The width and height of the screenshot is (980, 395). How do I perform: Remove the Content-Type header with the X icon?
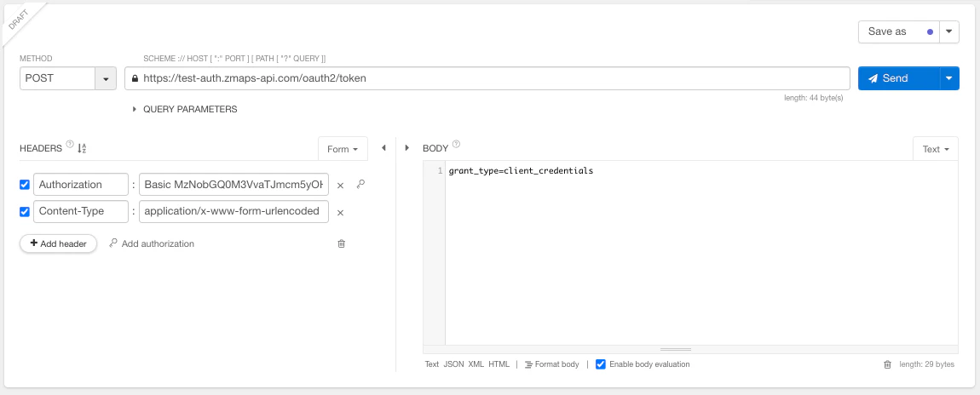[x=341, y=213]
